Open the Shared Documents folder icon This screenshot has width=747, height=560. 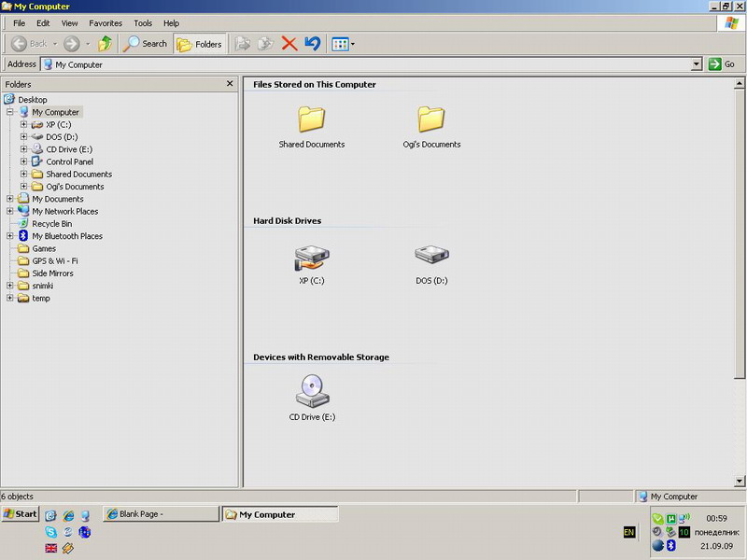(311, 119)
